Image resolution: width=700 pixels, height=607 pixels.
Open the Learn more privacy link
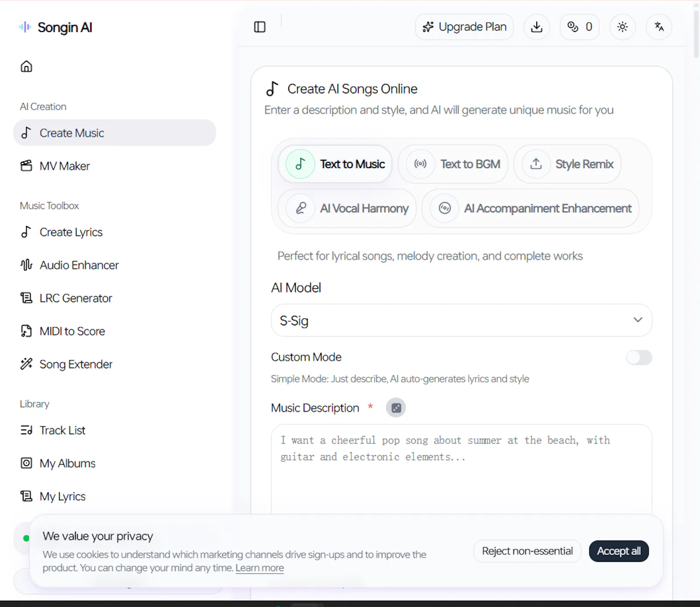[260, 568]
